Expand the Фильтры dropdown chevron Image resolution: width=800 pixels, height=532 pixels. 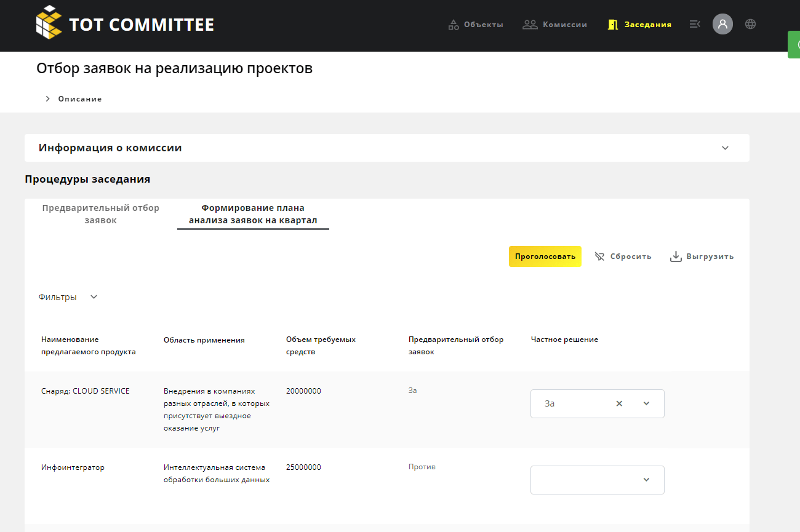click(x=94, y=296)
